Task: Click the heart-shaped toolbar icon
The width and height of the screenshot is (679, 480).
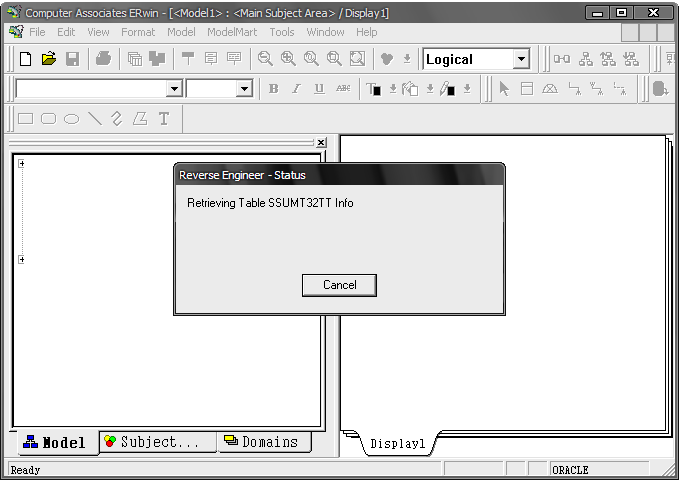Action: pos(387,58)
